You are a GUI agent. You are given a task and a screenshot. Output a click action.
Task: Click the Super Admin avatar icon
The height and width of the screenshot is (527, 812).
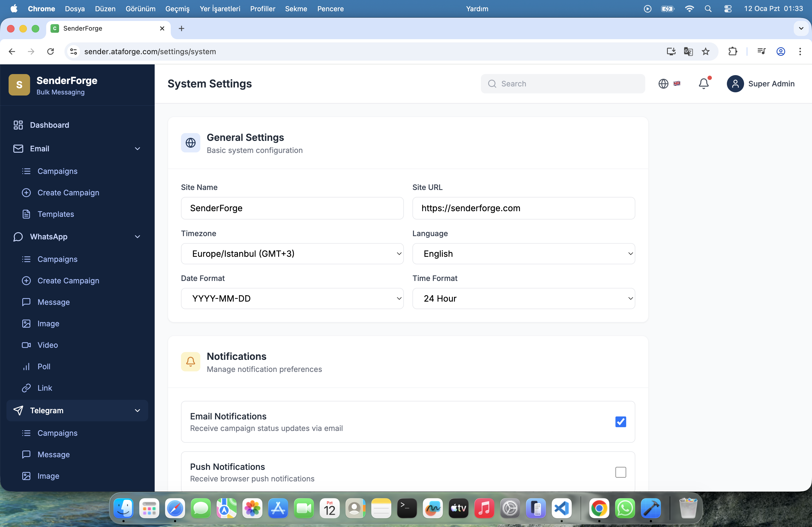(735, 83)
